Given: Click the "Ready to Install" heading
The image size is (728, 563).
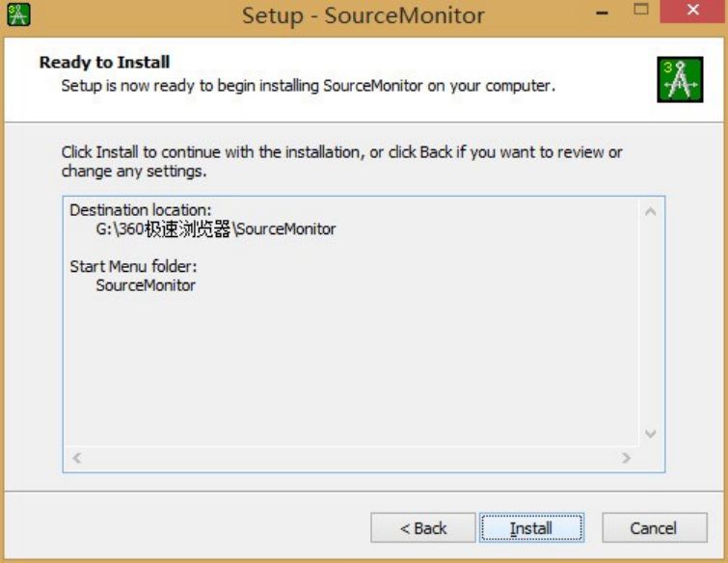Looking at the screenshot, I should point(104,63).
